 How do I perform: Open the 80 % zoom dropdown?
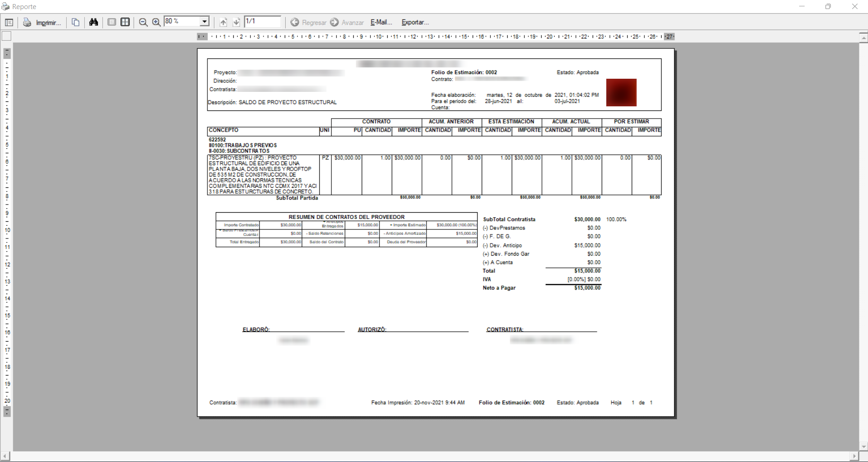[x=204, y=22]
